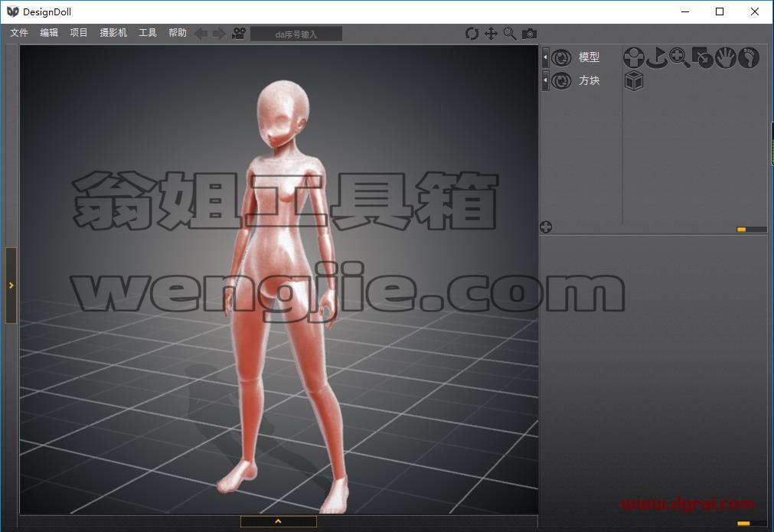Select the zoom magnifier camera icon

coord(509,34)
